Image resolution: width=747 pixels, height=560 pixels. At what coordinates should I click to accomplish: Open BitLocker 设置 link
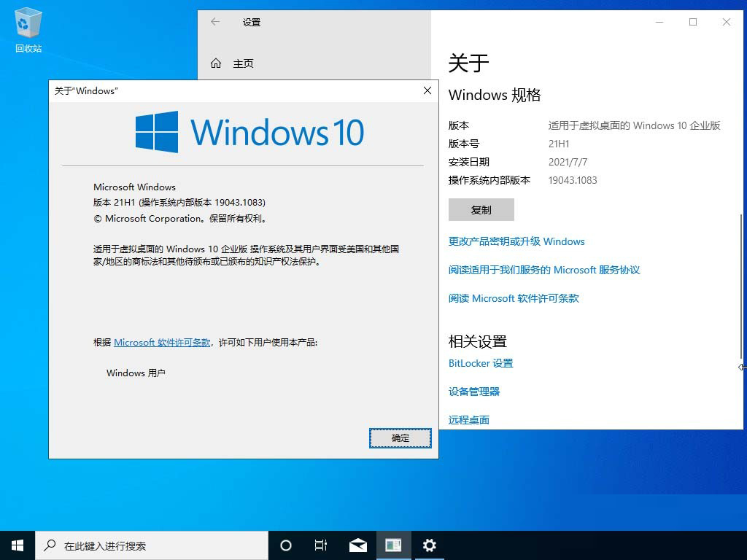pyautogui.click(x=481, y=363)
